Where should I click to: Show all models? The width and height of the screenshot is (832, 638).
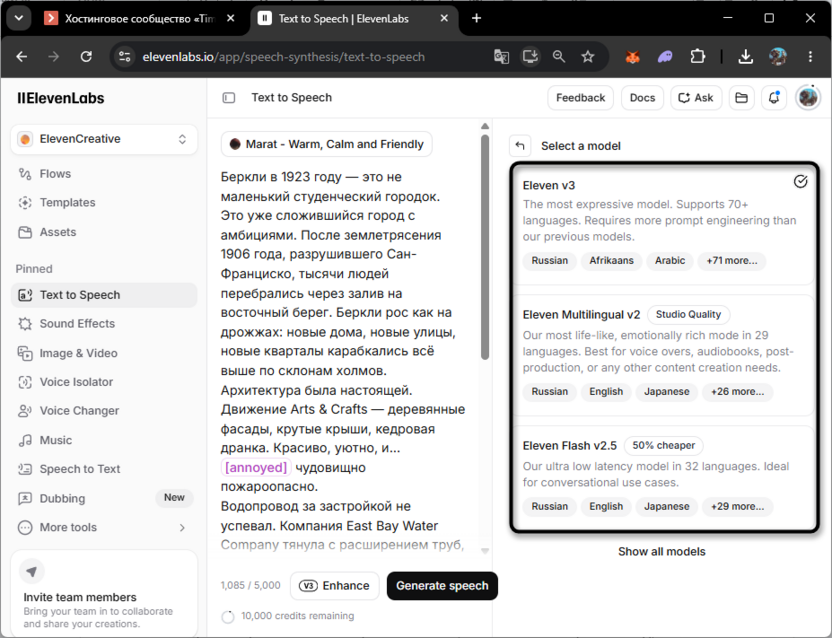662,551
